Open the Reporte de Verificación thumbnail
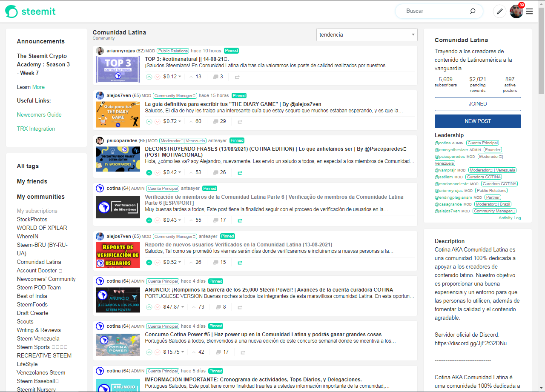 (118, 255)
